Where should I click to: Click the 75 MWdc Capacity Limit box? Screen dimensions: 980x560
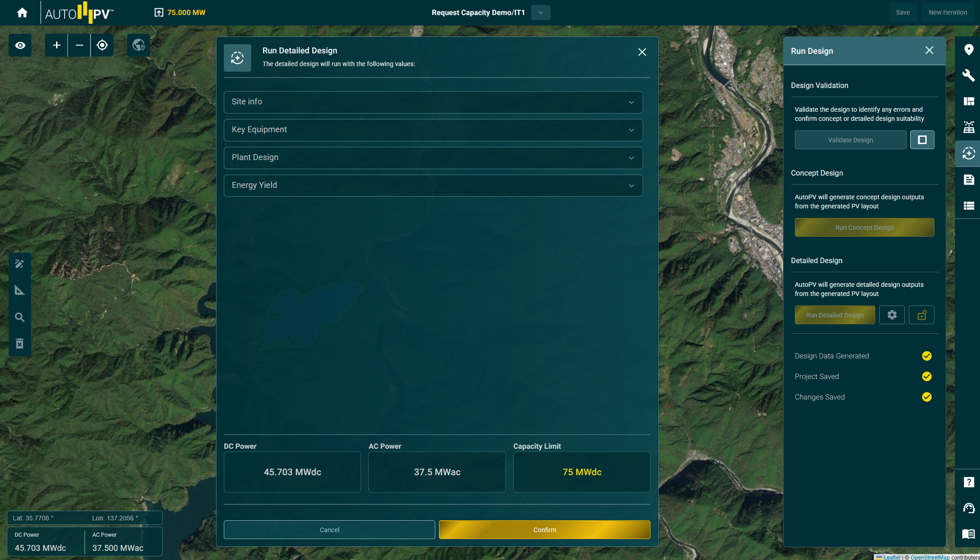581,472
